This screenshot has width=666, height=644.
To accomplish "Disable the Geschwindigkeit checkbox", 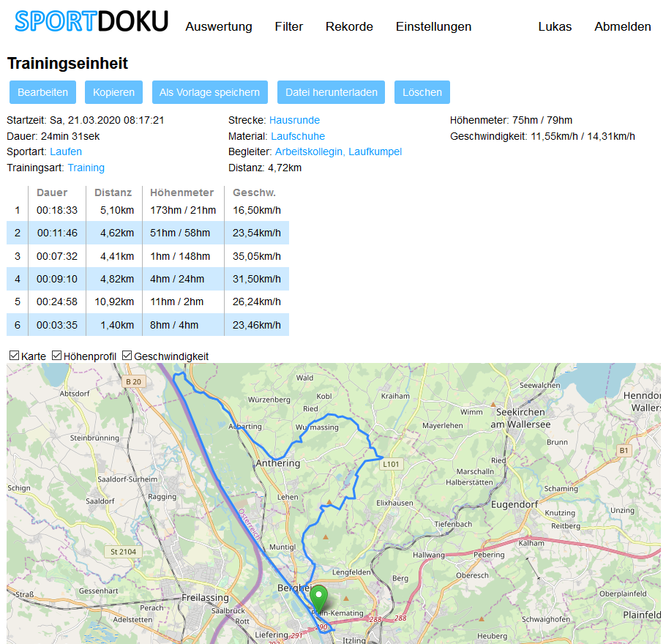I will tap(127, 356).
